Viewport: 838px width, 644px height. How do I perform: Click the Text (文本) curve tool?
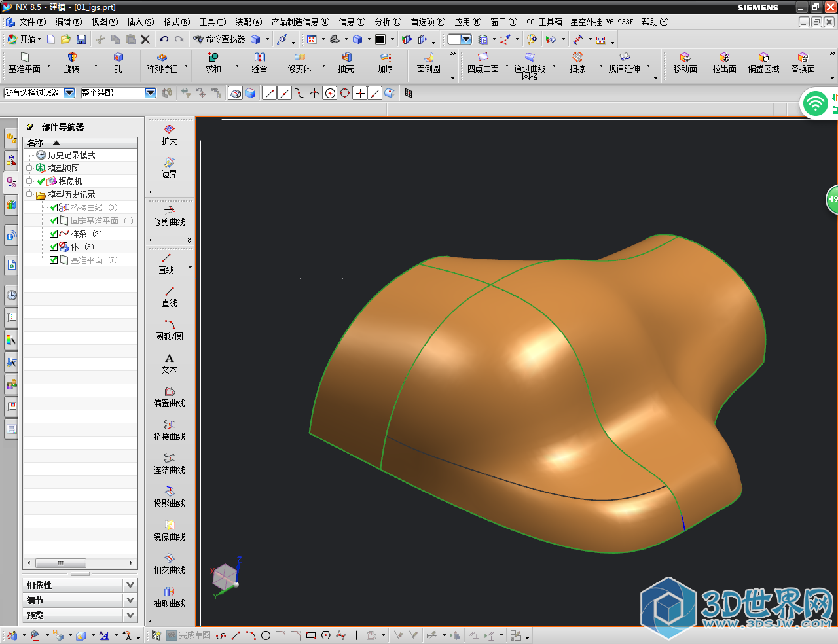pos(170,364)
